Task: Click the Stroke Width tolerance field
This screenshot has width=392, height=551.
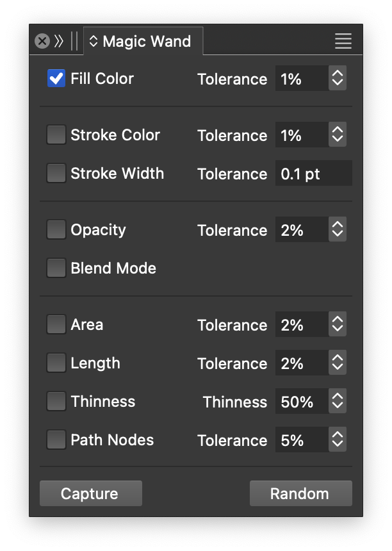Action: click(313, 174)
